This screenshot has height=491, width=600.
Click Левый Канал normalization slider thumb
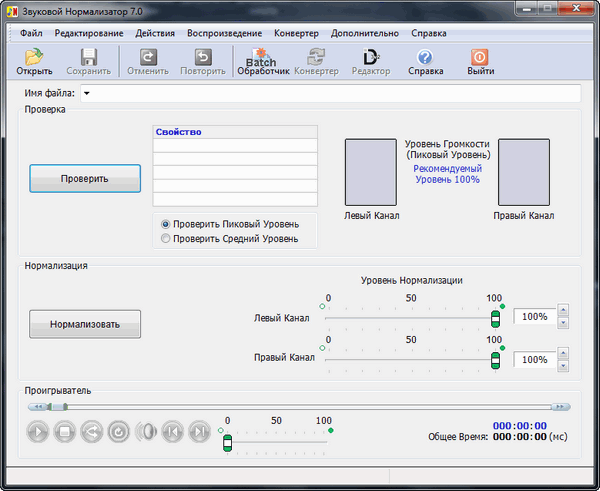(x=495, y=319)
